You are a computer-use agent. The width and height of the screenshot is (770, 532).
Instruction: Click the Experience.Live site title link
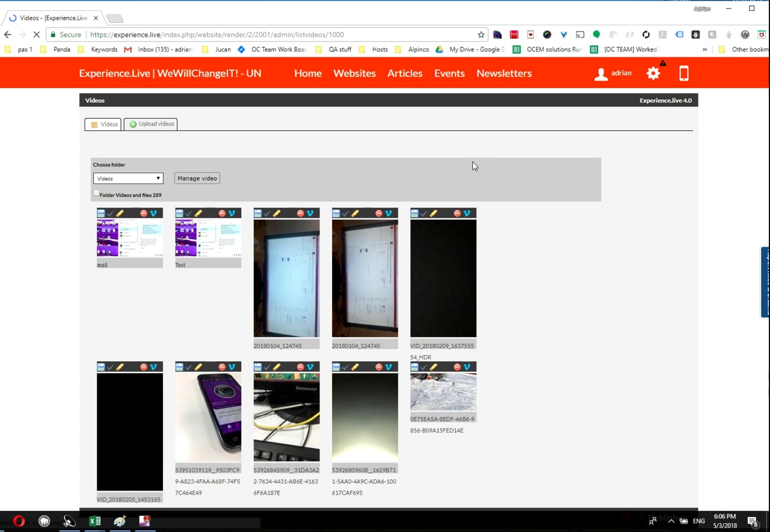click(x=170, y=73)
